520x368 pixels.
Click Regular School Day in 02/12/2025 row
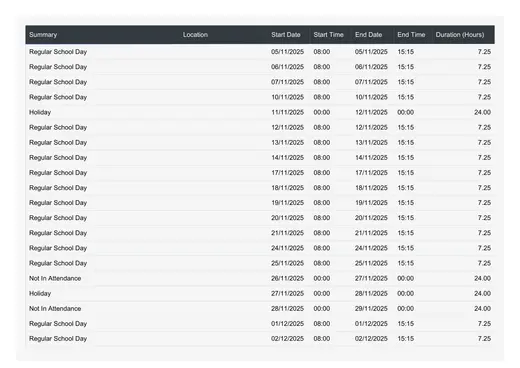click(x=58, y=338)
